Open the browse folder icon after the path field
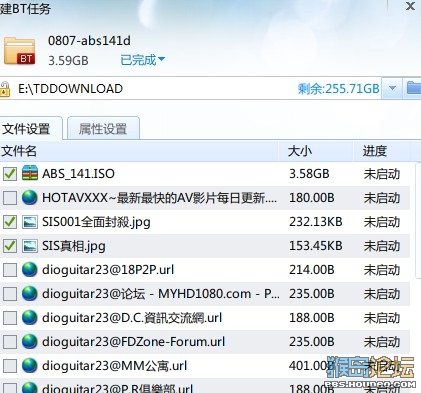Screen dimensions: 421x393 pos(414,88)
